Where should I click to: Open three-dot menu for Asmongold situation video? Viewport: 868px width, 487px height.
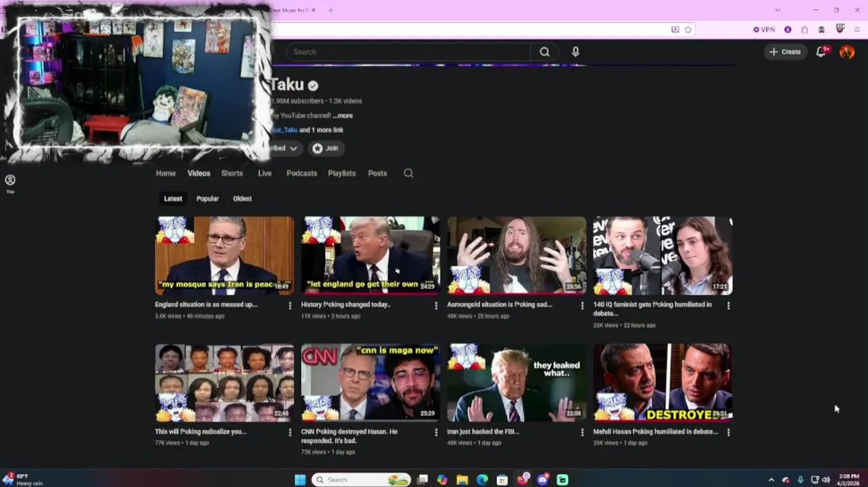coord(582,306)
